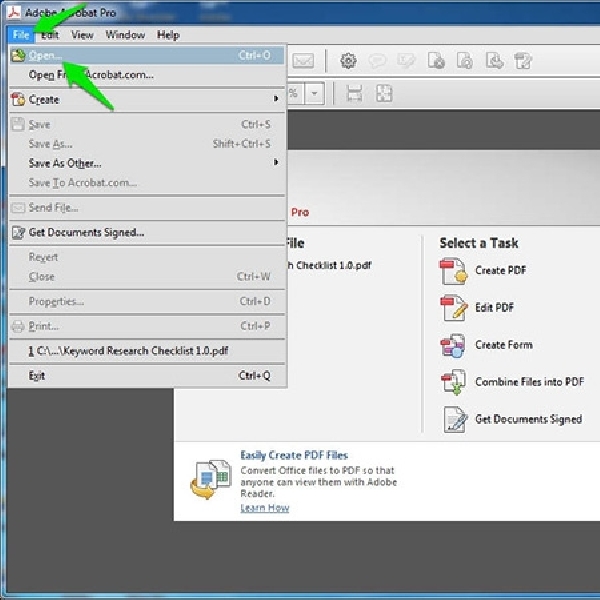Image resolution: width=600 pixels, height=600 pixels.
Task: Click the gear customize tools icon
Action: (x=348, y=61)
